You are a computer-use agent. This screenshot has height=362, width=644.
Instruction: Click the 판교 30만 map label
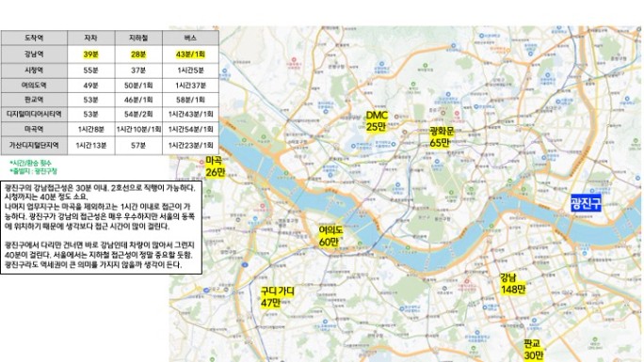[533, 349]
